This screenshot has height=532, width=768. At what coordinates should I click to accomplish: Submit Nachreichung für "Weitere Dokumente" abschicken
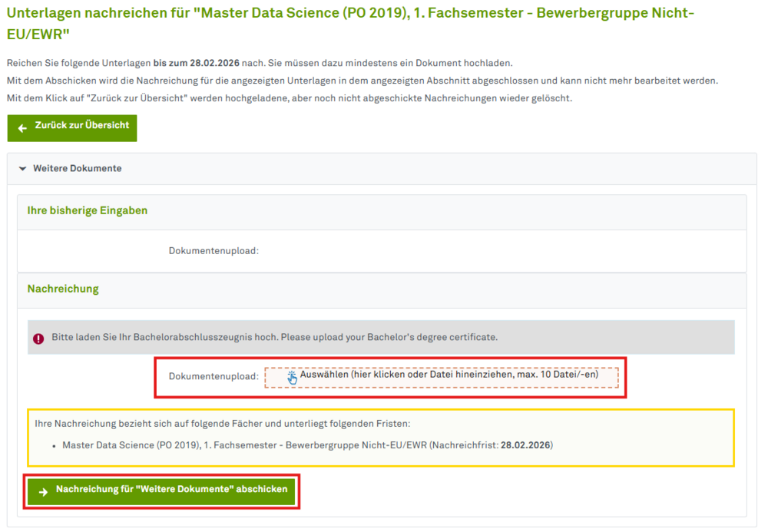171,490
